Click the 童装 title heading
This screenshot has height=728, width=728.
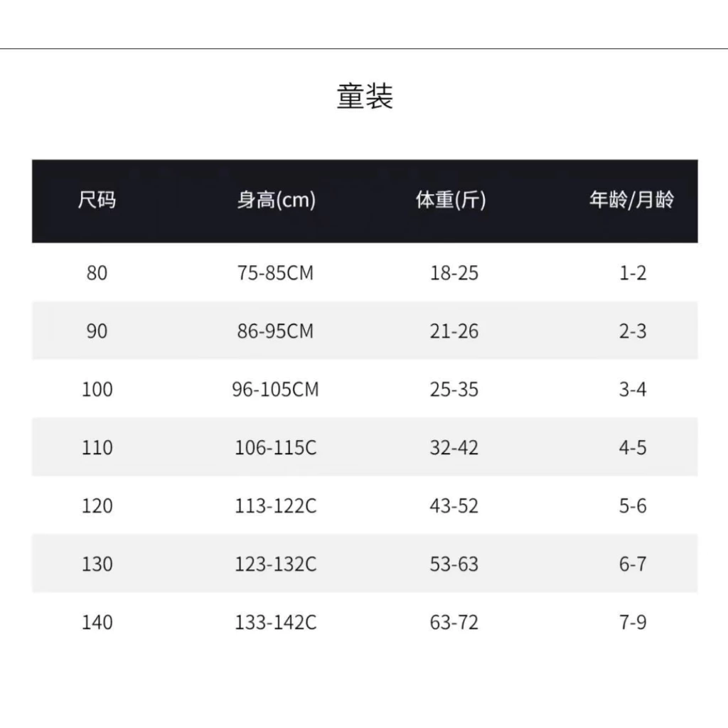[365, 97]
